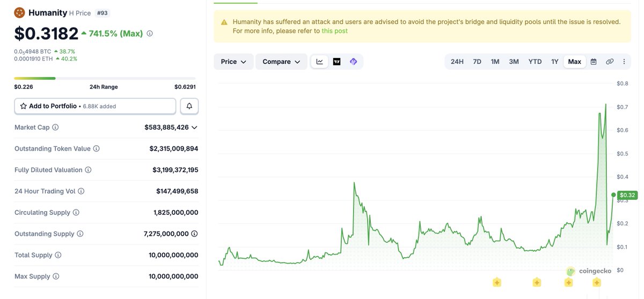Click the first yellow event marker
Screen dimensions: 644x299
point(497,282)
